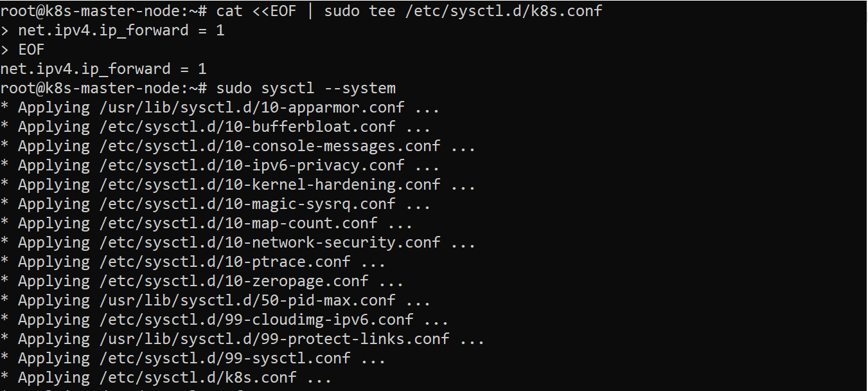Click the 10-map-count.conf line
The height and width of the screenshot is (391, 868).
(215, 223)
